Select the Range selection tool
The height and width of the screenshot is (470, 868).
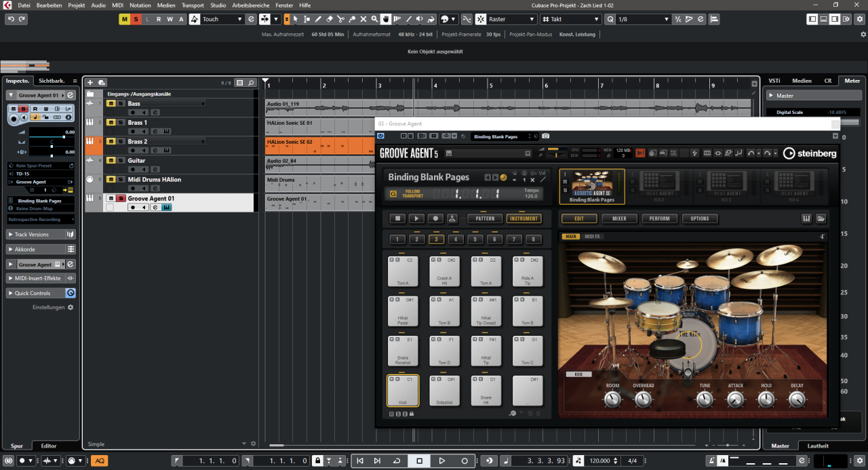(307, 19)
